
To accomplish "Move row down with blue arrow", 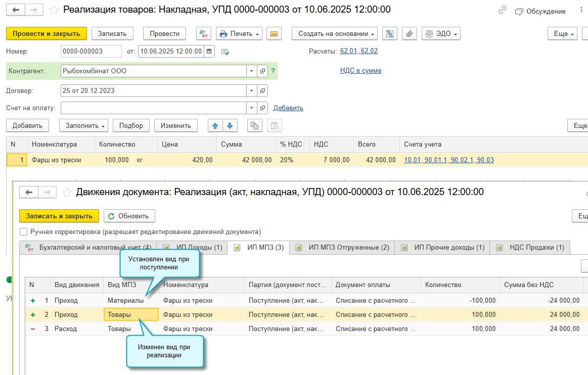I will 230,126.
